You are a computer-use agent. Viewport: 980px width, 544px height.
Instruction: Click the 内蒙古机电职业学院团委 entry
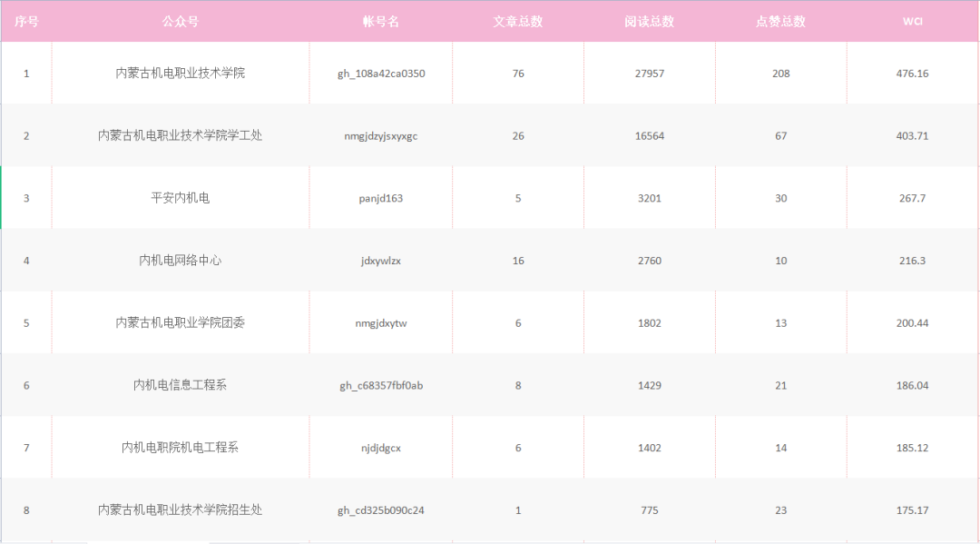tap(180, 323)
